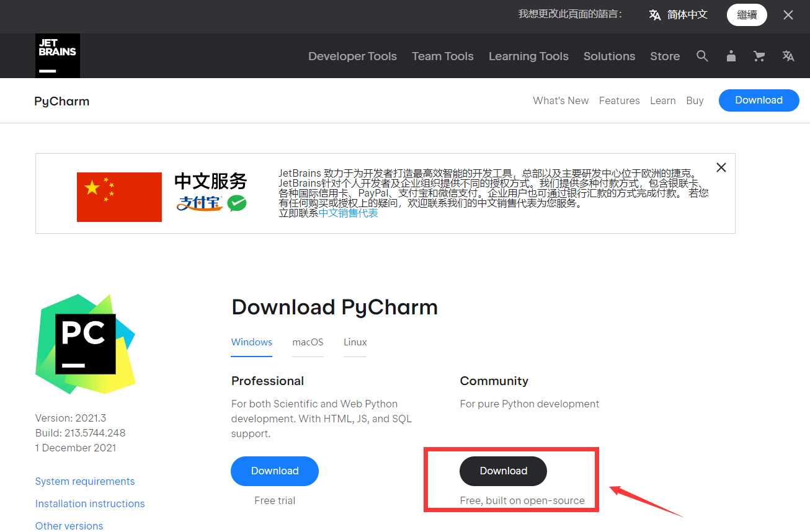Click the 中文服务 banner heading
The height and width of the screenshot is (532, 810).
click(x=211, y=181)
